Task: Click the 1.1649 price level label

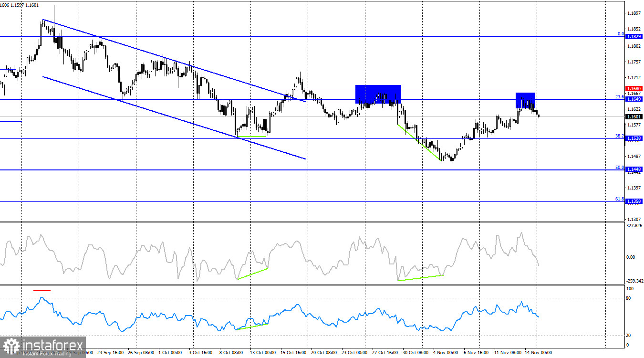Action: click(634, 98)
